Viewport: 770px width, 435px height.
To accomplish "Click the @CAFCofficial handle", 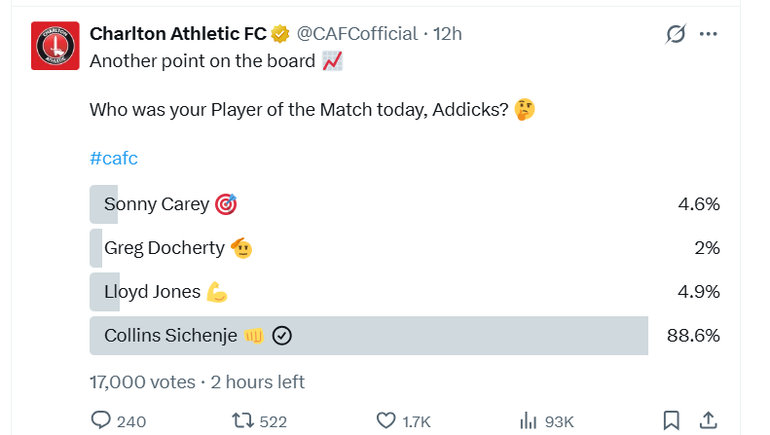I will coord(357,34).
